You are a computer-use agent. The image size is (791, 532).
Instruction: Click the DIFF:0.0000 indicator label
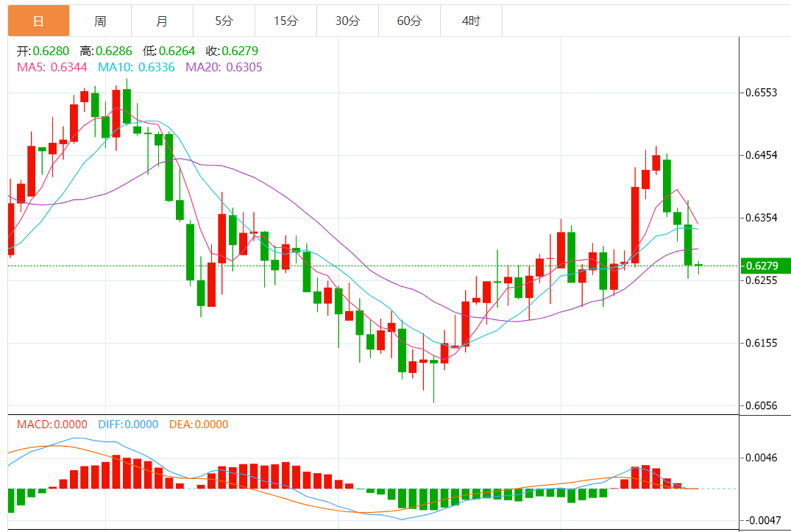128,425
